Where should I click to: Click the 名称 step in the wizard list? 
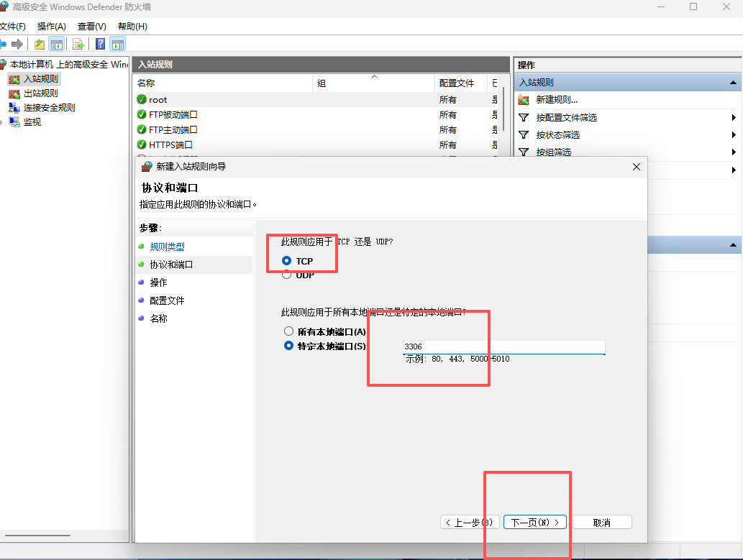(x=158, y=319)
